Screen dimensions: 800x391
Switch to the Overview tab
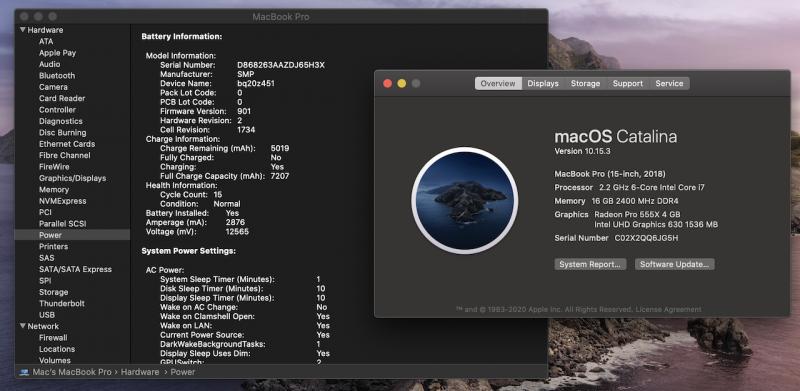(x=498, y=83)
